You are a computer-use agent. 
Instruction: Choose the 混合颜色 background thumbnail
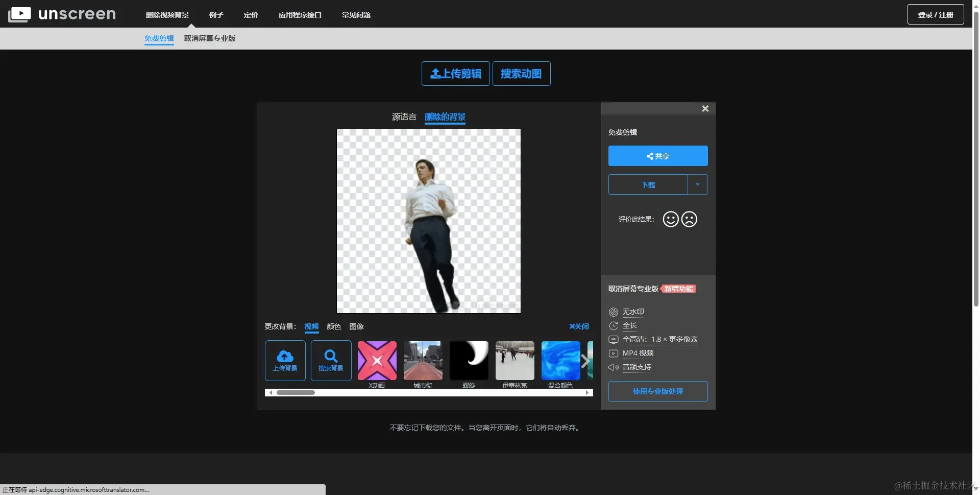[x=560, y=361]
